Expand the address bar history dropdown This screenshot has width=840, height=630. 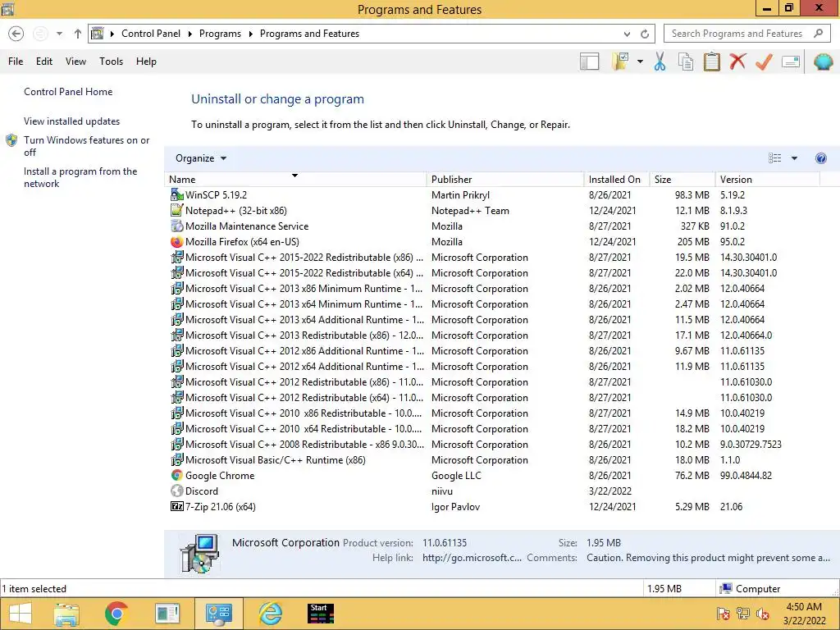click(627, 34)
